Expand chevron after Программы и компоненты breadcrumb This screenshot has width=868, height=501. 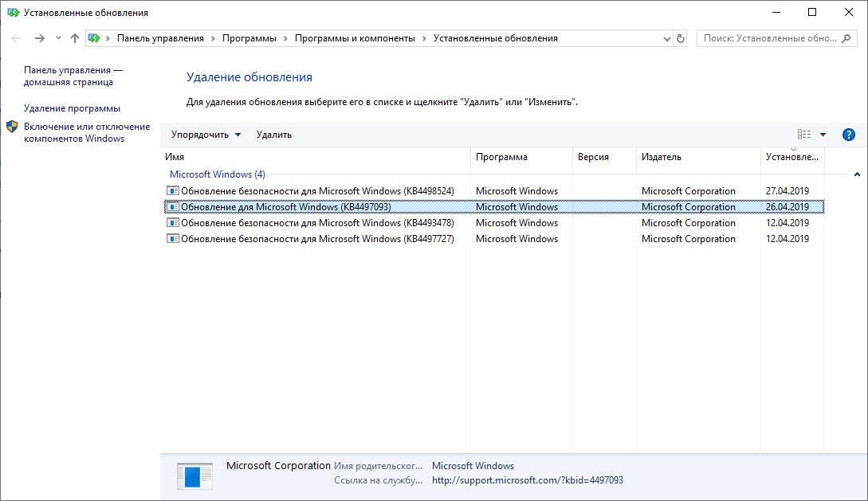point(425,39)
